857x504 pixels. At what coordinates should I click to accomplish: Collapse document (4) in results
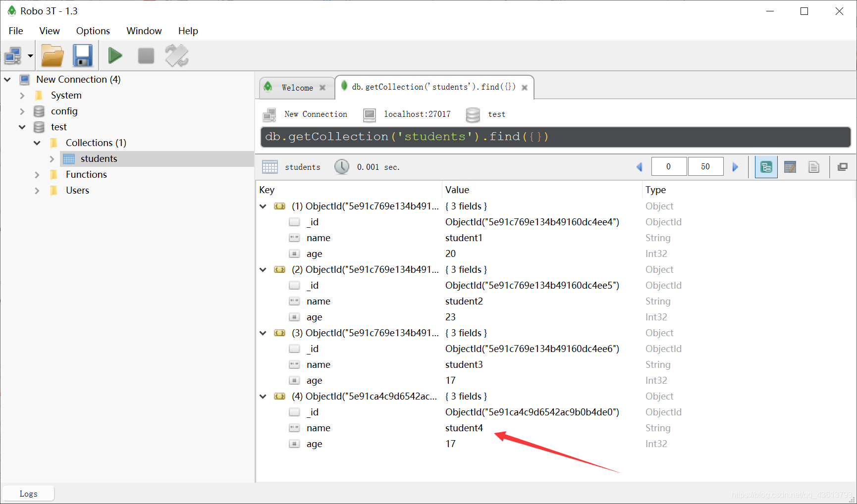pyautogui.click(x=263, y=397)
